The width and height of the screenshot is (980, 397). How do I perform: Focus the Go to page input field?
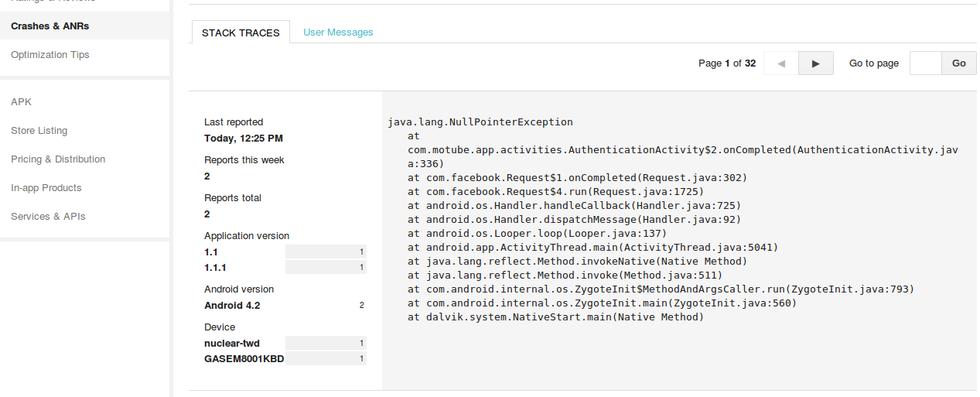(x=926, y=63)
